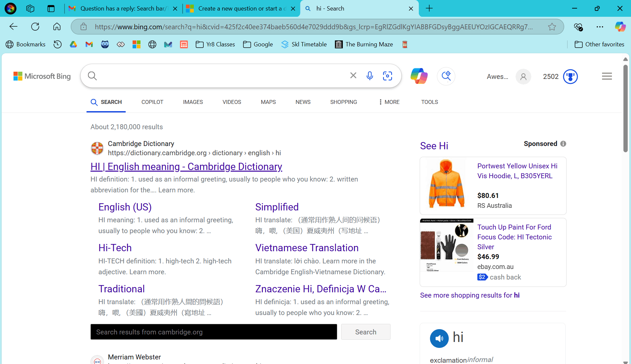
Task: Open the Bing account profile icon
Action: pos(523,77)
